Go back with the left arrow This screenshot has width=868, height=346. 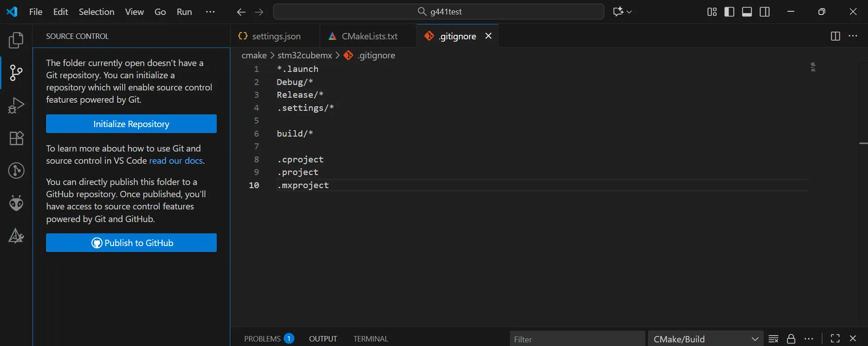click(241, 12)
